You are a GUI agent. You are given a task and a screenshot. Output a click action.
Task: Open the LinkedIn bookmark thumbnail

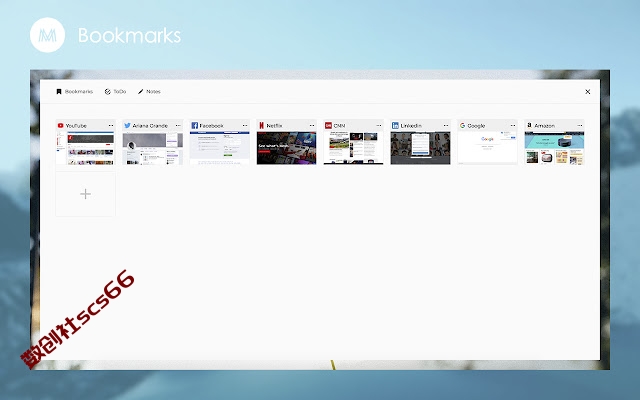[420, 148]
